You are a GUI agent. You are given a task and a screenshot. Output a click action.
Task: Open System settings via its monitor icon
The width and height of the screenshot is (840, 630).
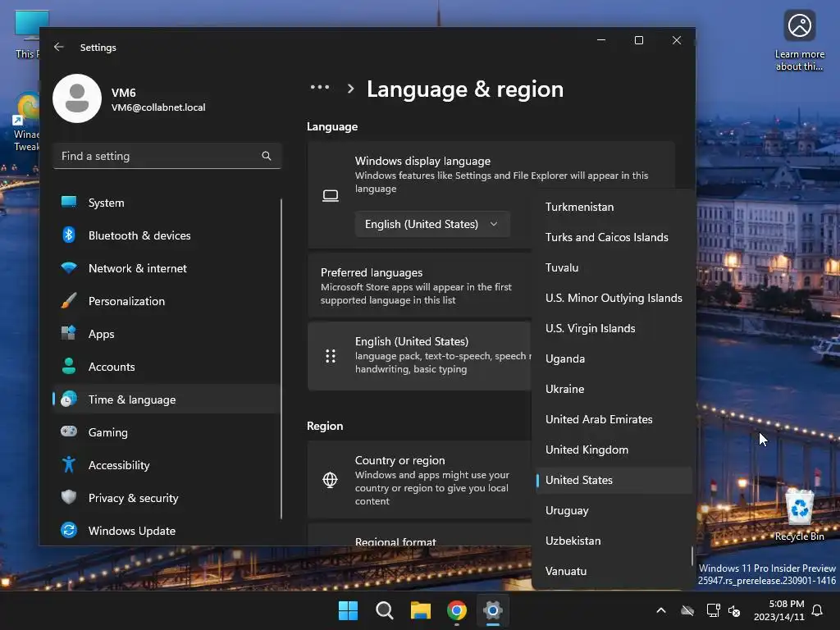coord(69,202)
